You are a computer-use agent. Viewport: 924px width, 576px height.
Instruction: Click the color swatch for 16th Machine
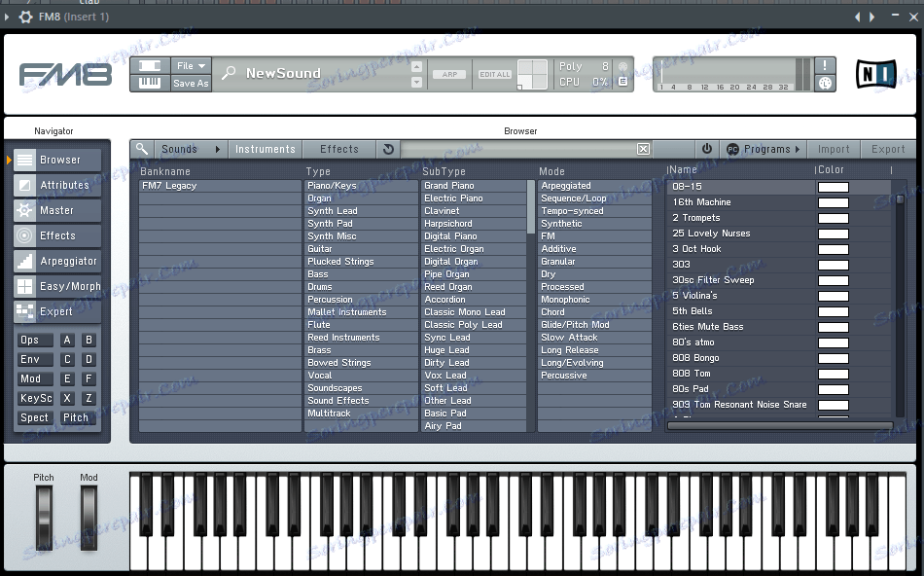834,202
